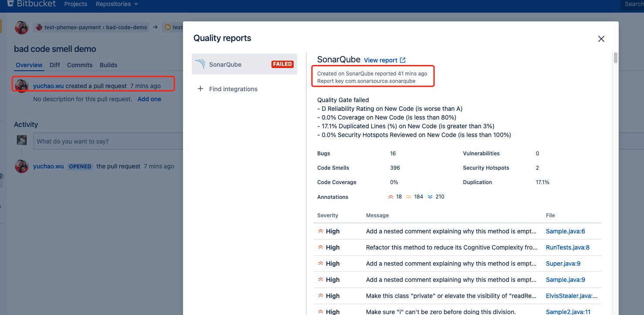
Task: Switch to the Commits tab
Action: [80, 65]
